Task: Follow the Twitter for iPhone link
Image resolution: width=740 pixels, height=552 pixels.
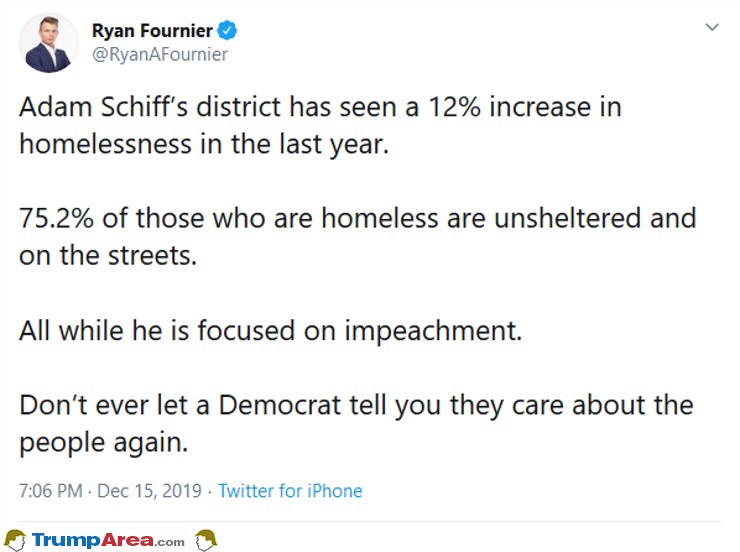Action: [290, 491]
